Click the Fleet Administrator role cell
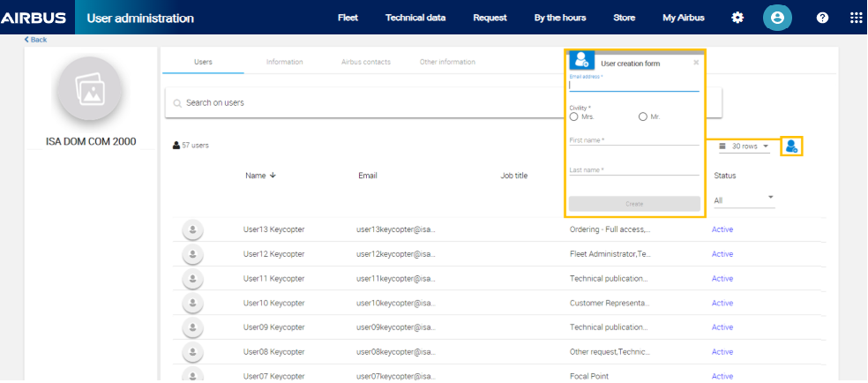The image size is (868, 383). pyautogui.click(x=610, y=254)
